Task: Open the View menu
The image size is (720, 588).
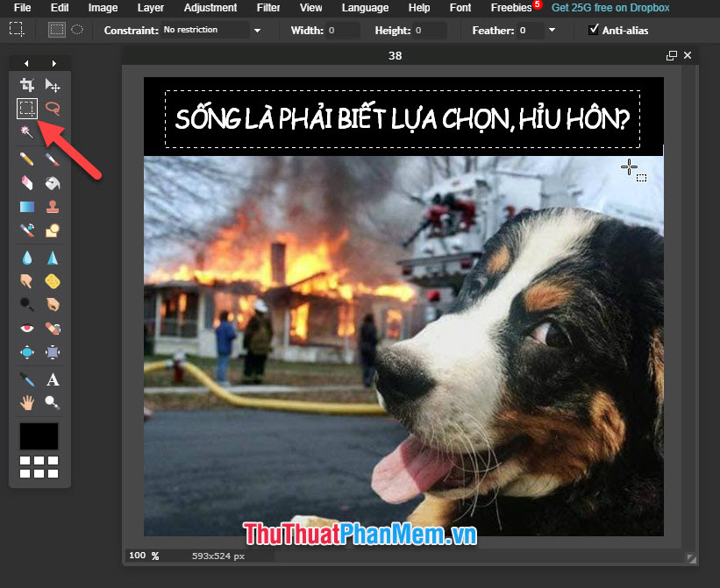Action: coord(310,8)
